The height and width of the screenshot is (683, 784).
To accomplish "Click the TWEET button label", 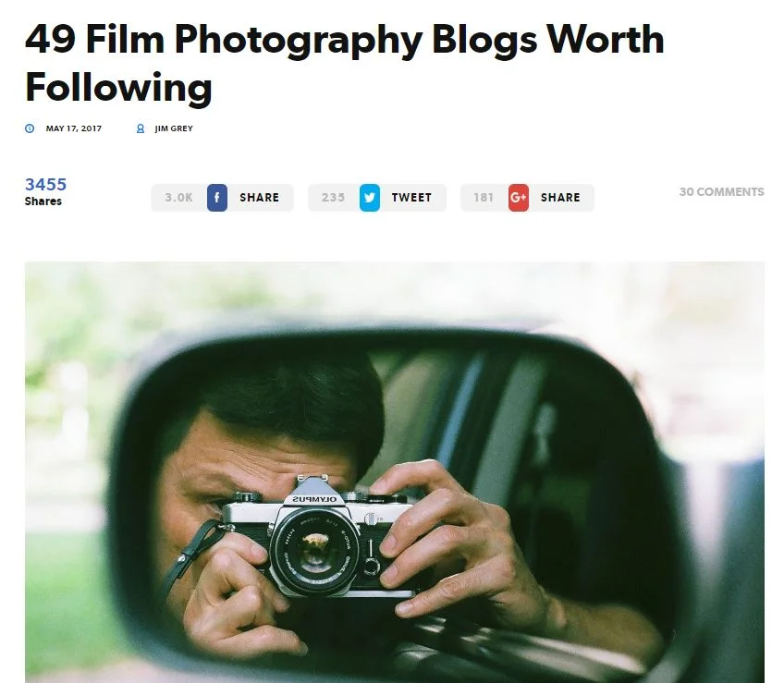I will (x=411, y=198).
